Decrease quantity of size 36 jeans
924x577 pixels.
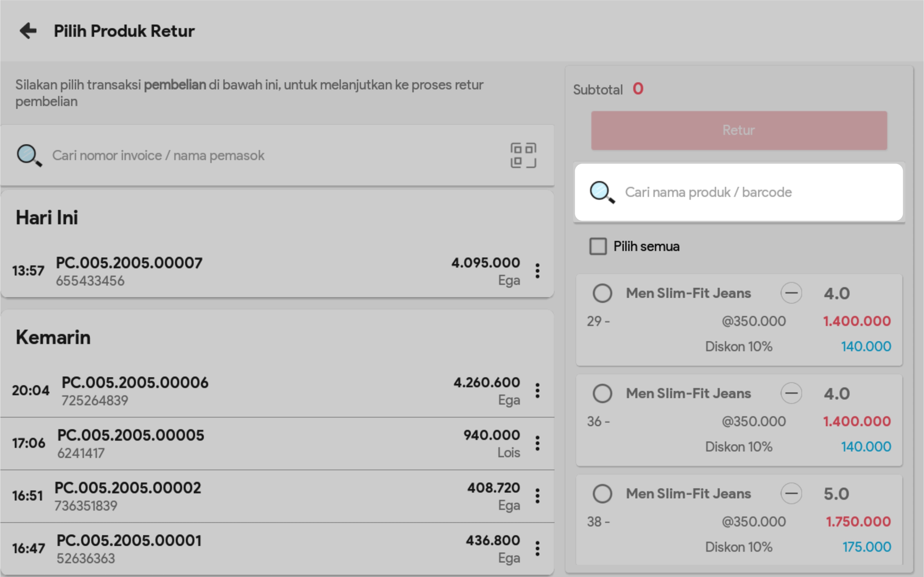tap(791, 394)
